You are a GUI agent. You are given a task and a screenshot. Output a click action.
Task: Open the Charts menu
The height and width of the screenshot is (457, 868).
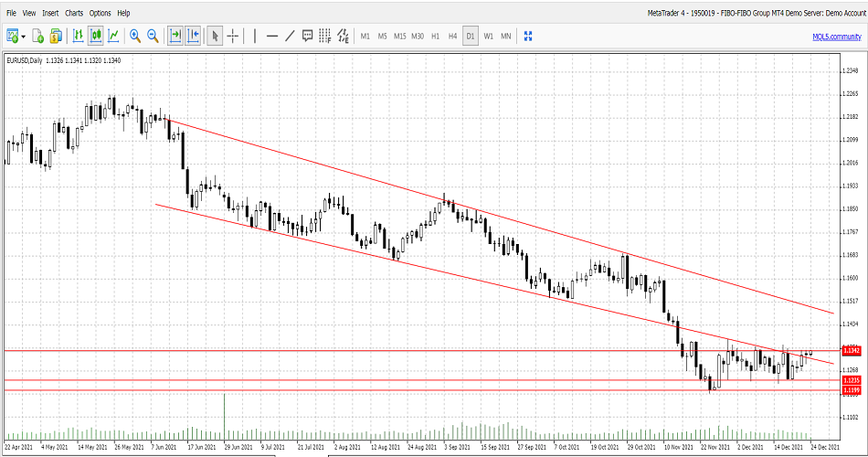coord(74,13)
